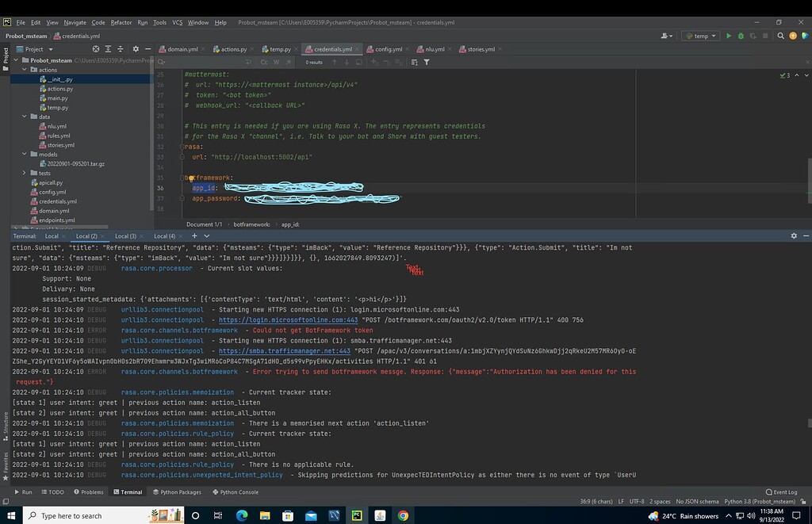The image size is (812, 524).
Task: Launch PyCharm from the taskbar
Action: click(x=358, y=515)
